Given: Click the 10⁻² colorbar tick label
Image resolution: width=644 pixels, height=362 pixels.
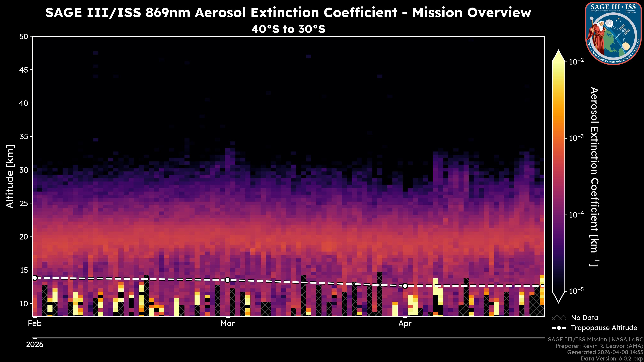Looking at the screenshot, I should point(576,62).
